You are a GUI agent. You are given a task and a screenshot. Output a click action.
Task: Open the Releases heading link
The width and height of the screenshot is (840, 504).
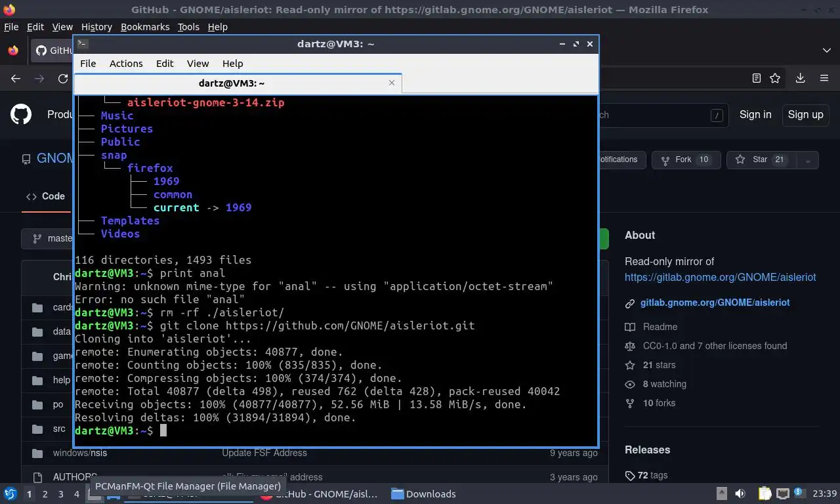click(x=647, y=450)
